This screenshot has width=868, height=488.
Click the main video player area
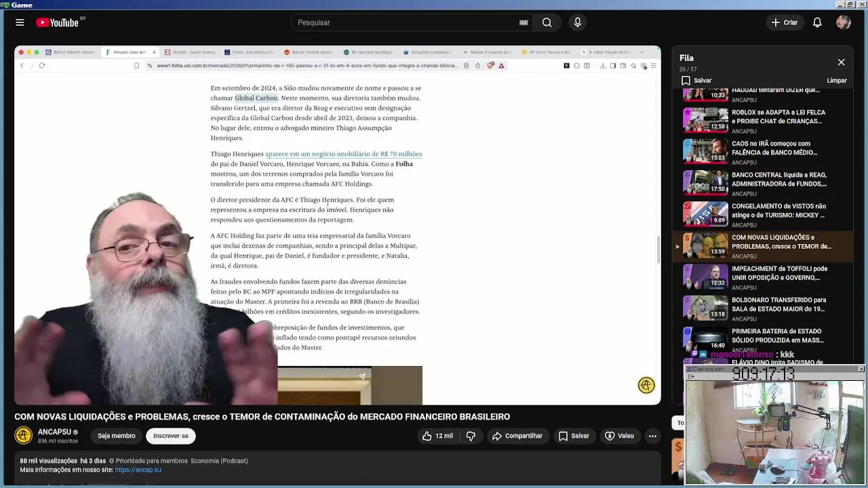click(338, 225)
